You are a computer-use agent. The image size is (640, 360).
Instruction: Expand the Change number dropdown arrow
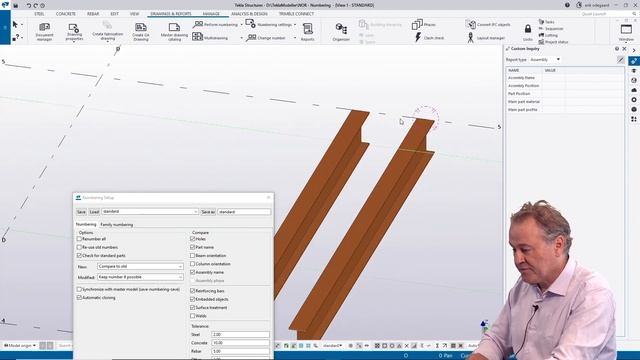(x=295, y=38)
